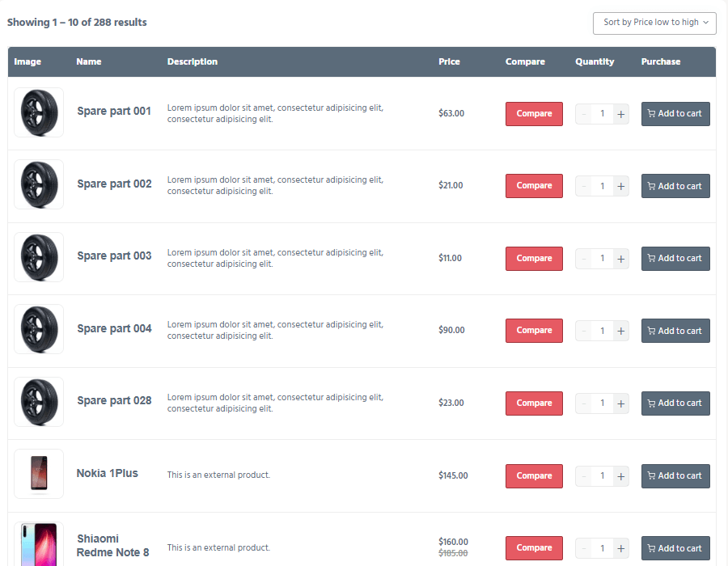728x566 pixels.
Task: Click the struck-through $185.00 old price
Action: (x=453, y=554)
